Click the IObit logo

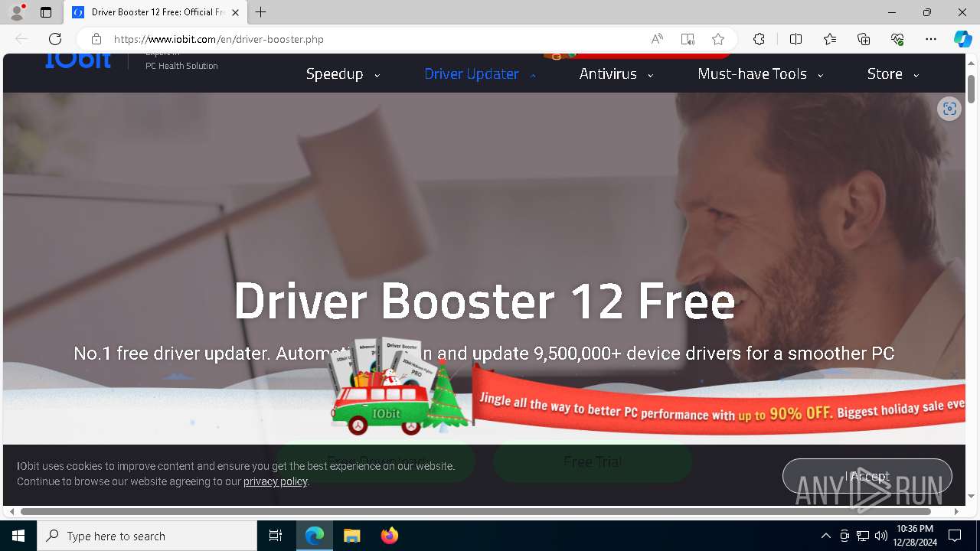(x=78, y=60)
